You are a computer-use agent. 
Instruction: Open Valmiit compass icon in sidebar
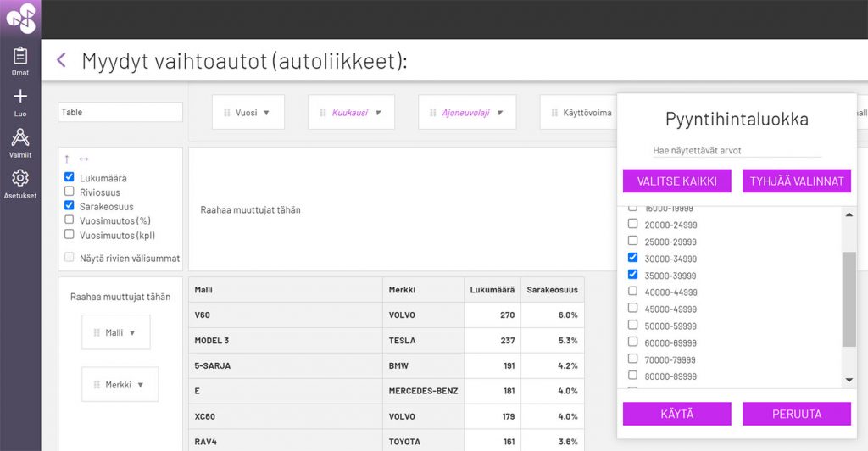[20, 137]
